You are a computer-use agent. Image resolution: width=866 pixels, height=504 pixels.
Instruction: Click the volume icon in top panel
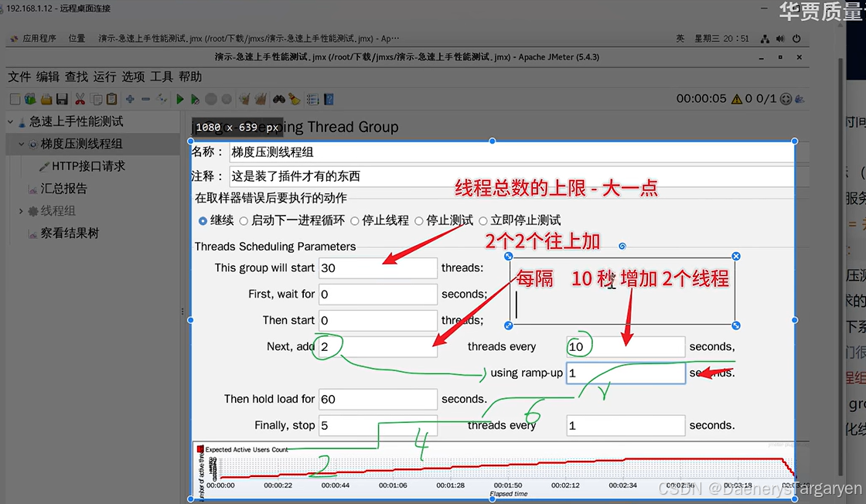coord(780,39)
